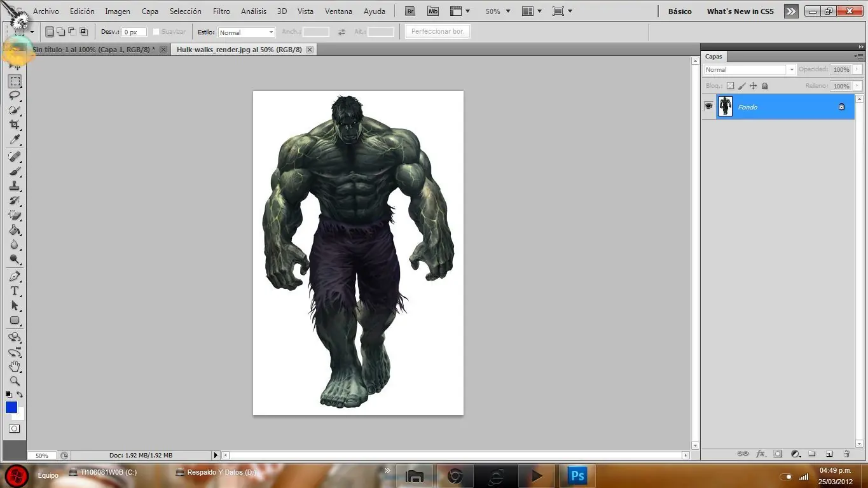Image resolution: width=868 pixels, height=488 pixels.
Task: Choose the Blur tool
Action: tap(15, 244)
